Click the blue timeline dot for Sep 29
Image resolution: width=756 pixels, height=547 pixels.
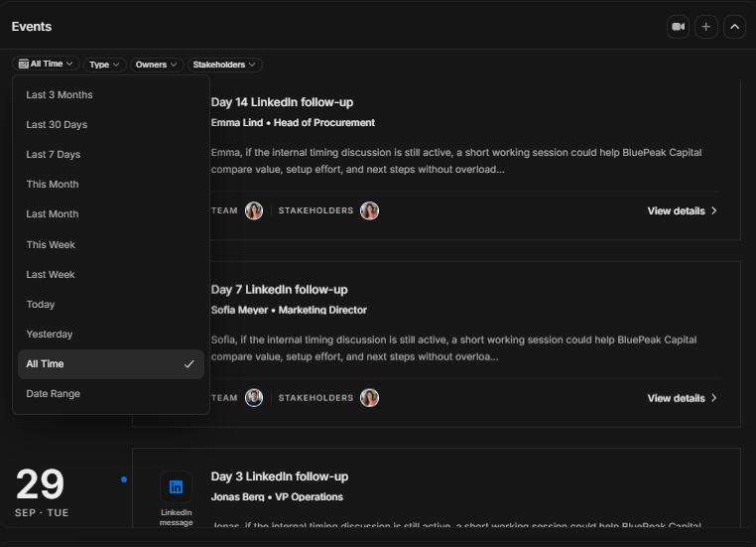[124, 479]
